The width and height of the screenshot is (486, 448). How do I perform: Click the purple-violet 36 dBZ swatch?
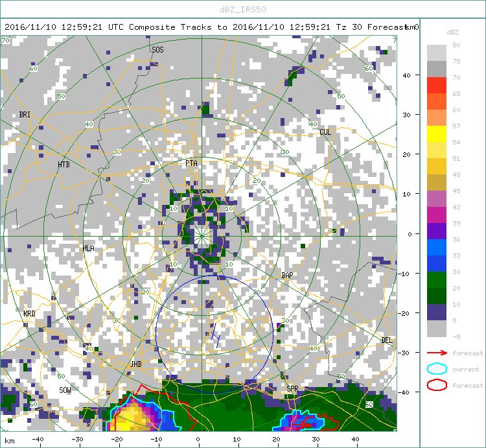pos(437,231)
